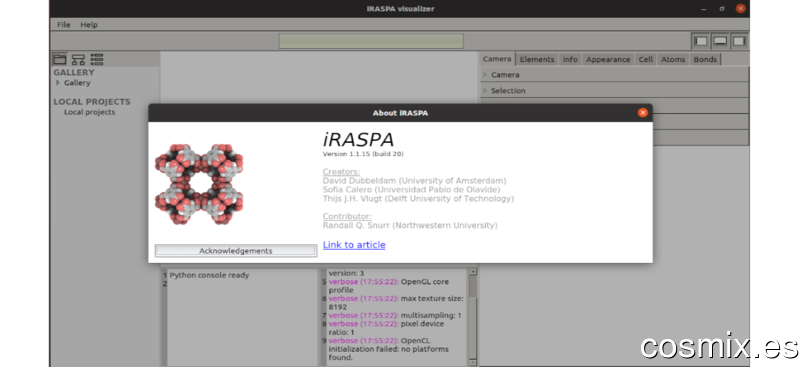Viewport: 800px width, 367px height.
Task: Click the Thijs J.H. Vlugt creator name
Action: click(x=418, y=199)
